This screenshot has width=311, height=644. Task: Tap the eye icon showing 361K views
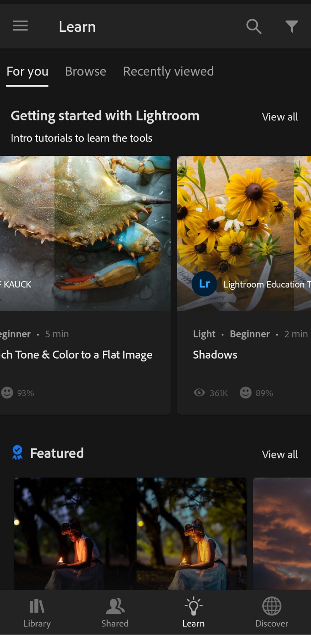[x=199, y=393]
